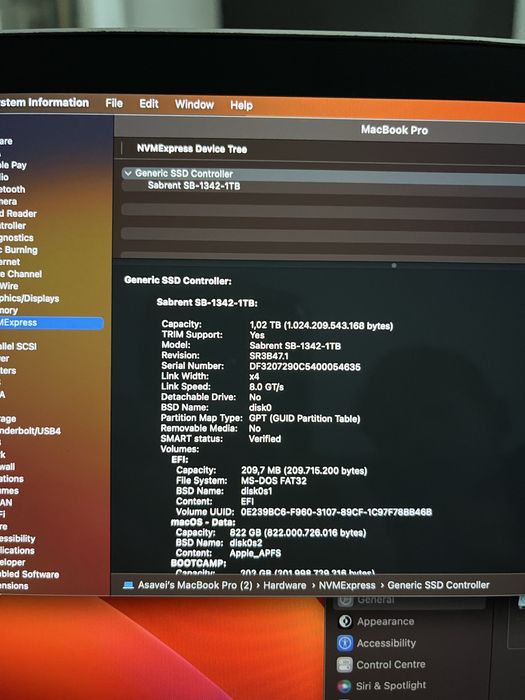The height and width of the screenshot is (700, 525).
Task: Click serial number DF3207290C5400054635
Action: pos(305,367)
